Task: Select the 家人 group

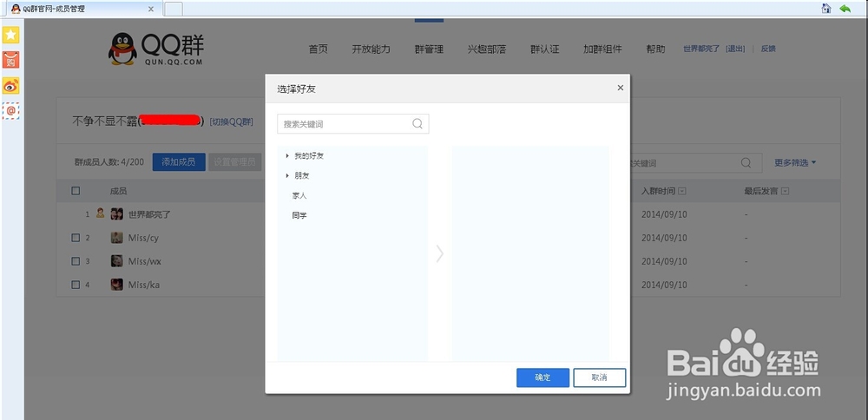Action: pos(299,195)
